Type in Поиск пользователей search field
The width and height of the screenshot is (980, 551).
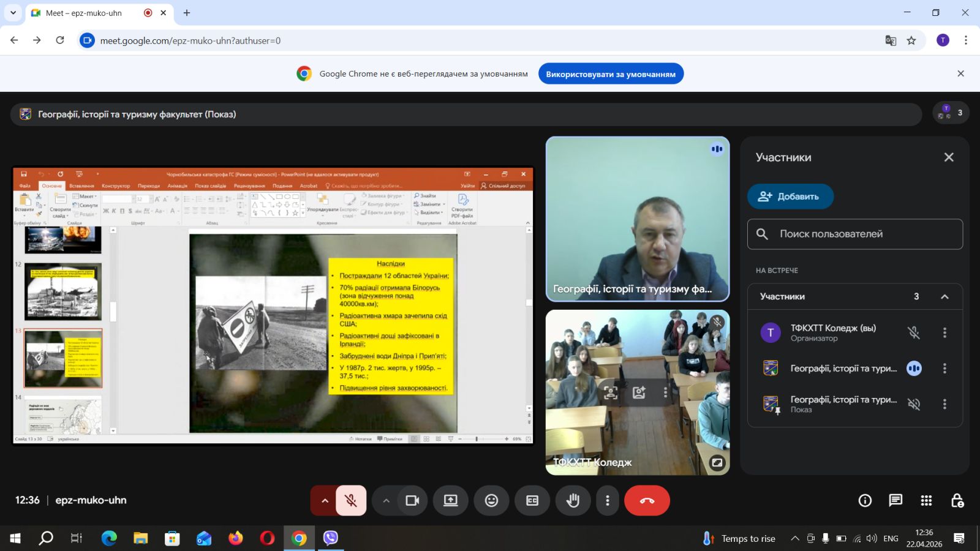coord(864,234)
